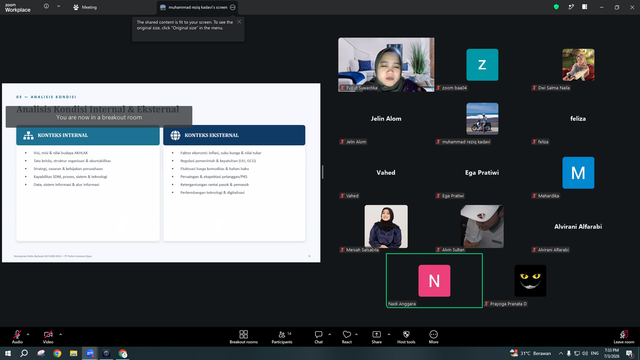640x360 pixels.
Task: Select feliza participant tile
Action: [x=578, y=119]
